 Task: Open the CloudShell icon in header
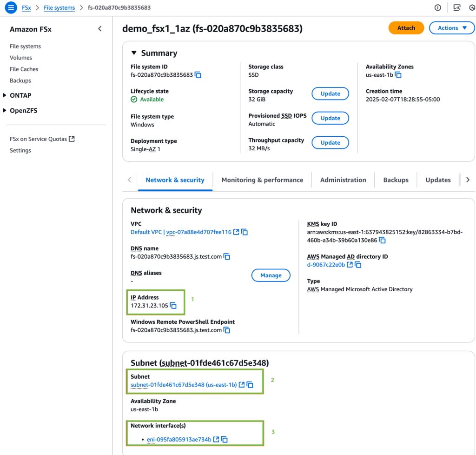coord(456,7)
